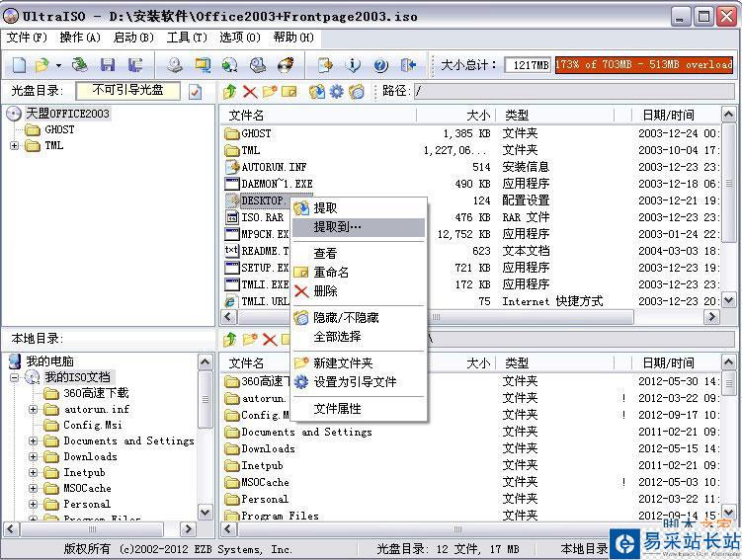742x560 pixels.
Task: Click the Convert image format icon
Action: (x=229, y=65)
